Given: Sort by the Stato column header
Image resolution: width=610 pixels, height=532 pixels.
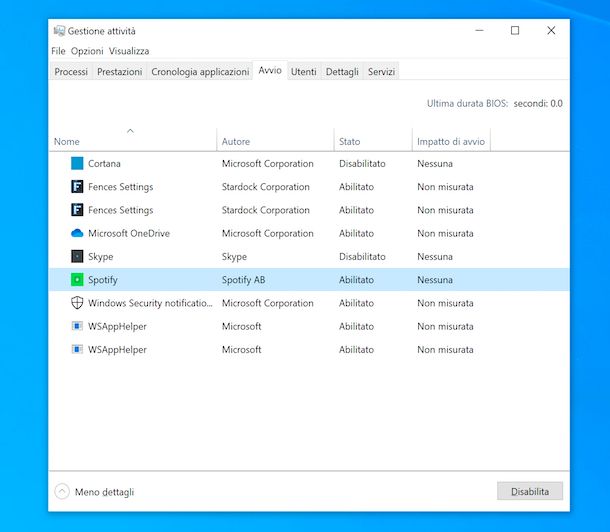Looking at the screenshot, I should [x=373, y=141].
